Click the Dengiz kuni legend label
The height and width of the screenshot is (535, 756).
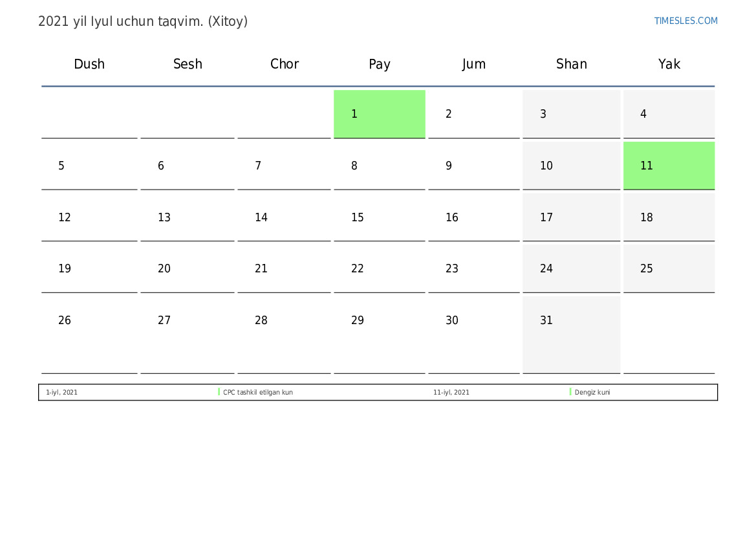592,393
